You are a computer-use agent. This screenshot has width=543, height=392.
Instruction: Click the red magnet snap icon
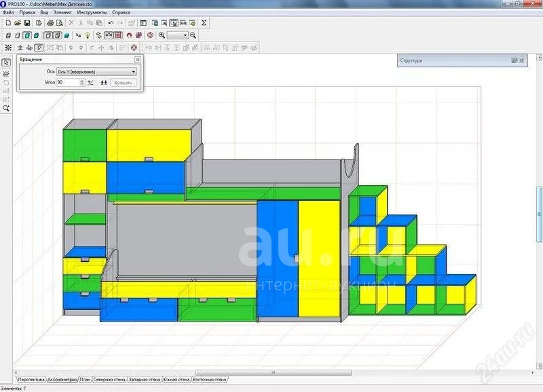point(129,35)
